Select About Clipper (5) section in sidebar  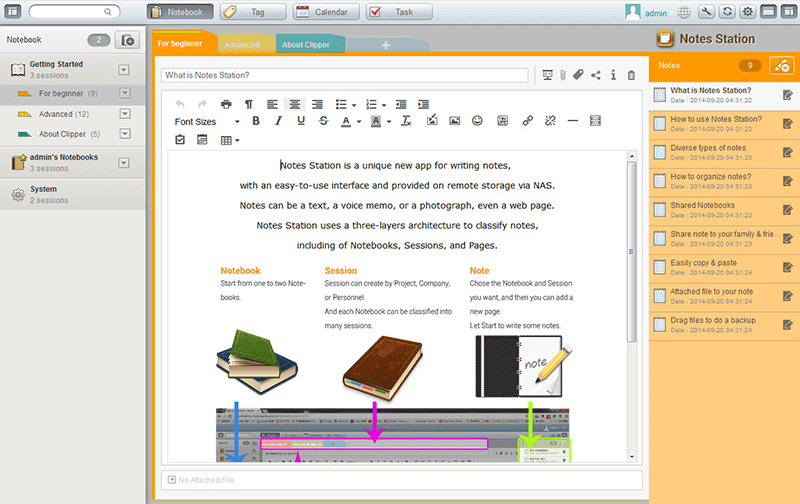pos(69,134)
